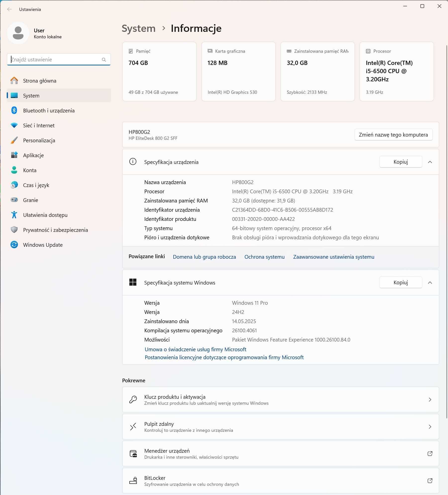Screen dimensions: 448x495
Task: Expand Klucz produktu i aktywacja chevron
Action: [x=430, y=399]
